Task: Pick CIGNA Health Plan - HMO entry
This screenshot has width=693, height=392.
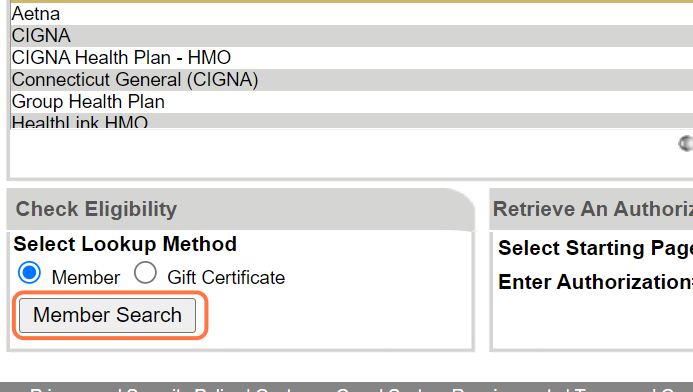Action: [x=352, y=58]
